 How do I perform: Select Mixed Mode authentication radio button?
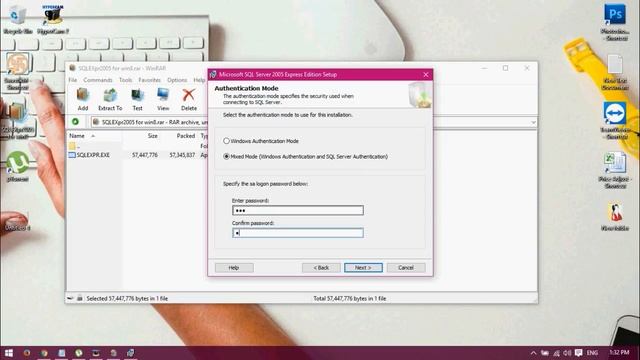[x=226, y=156]
